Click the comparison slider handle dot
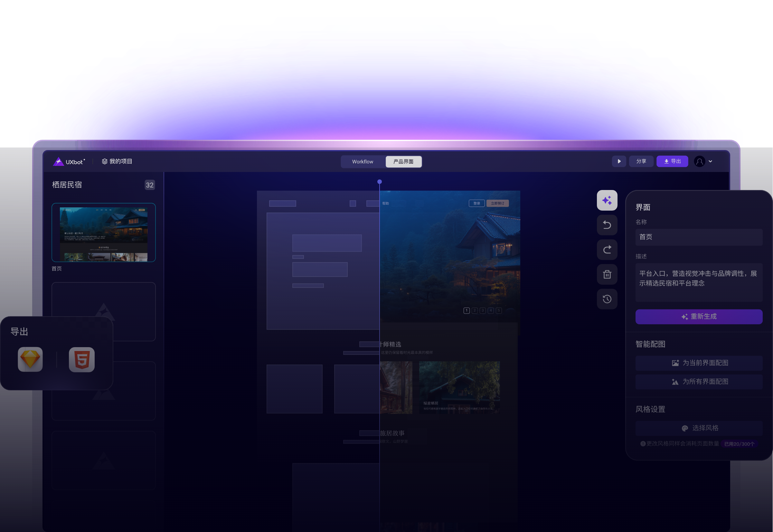 (380, 182)
